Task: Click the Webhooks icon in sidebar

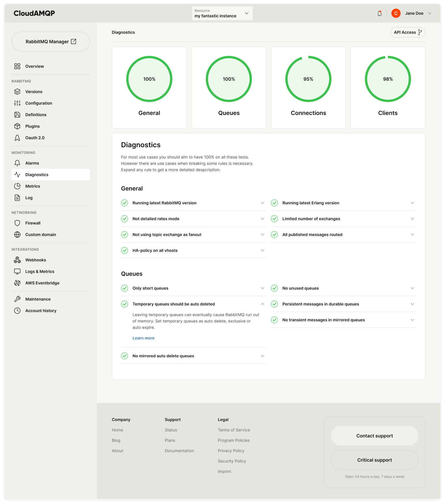Action: coord(17,260)
